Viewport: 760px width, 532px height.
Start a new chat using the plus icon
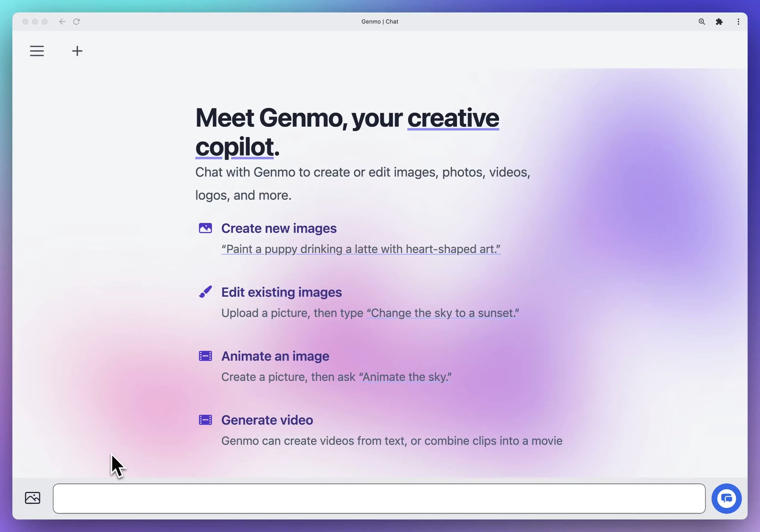tap(77, 51)
